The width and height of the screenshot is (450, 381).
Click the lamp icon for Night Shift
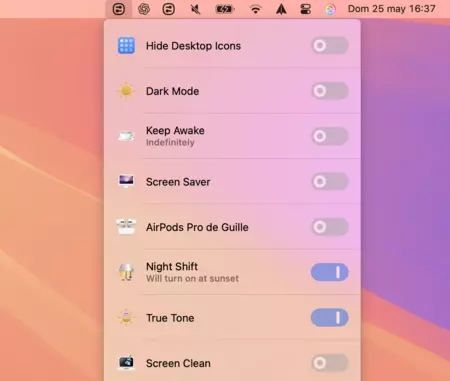click(x=126, y=272)
